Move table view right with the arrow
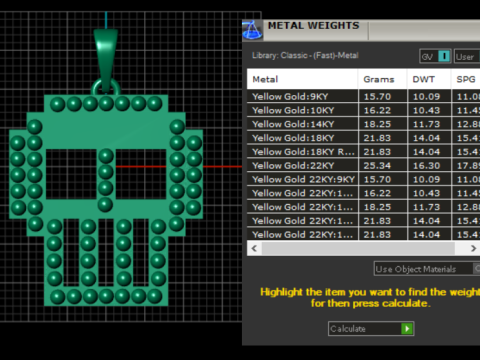This screenshot has height=360, width=480. (473, 248)
